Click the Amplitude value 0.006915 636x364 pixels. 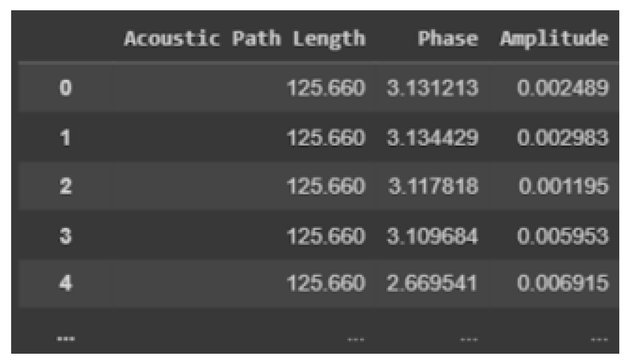(563, 283)
